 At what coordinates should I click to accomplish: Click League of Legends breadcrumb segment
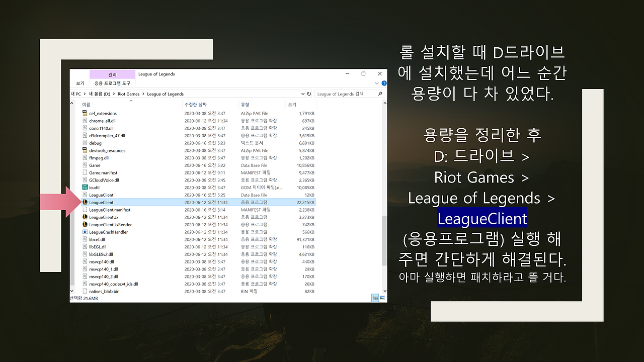point(166,94)
